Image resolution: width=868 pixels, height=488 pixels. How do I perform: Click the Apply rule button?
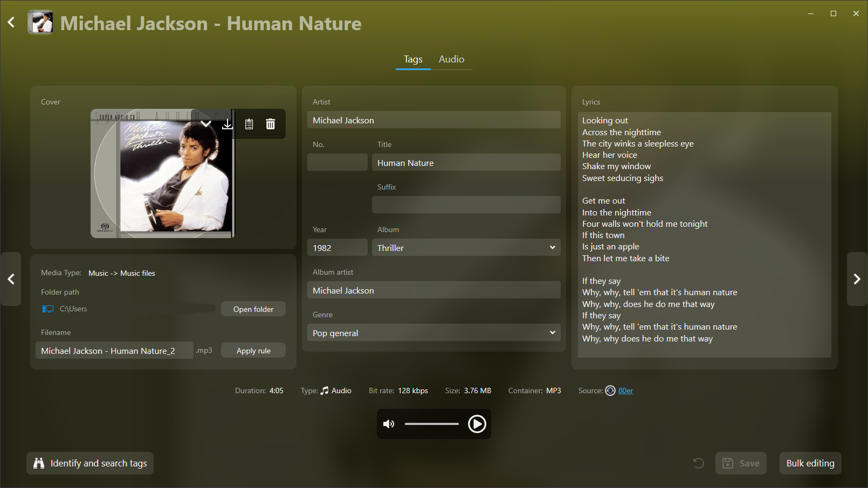point(253,351)
